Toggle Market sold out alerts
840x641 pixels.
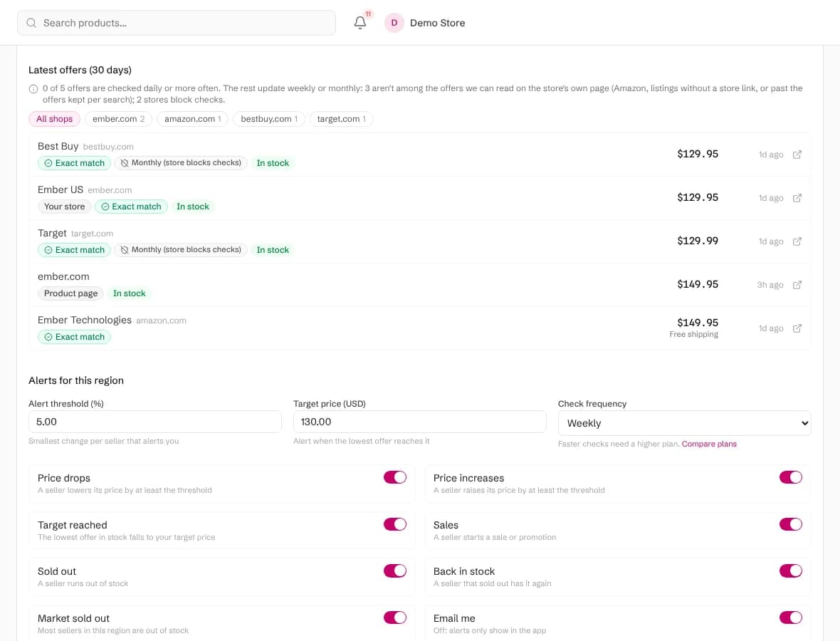pos(395,617)
